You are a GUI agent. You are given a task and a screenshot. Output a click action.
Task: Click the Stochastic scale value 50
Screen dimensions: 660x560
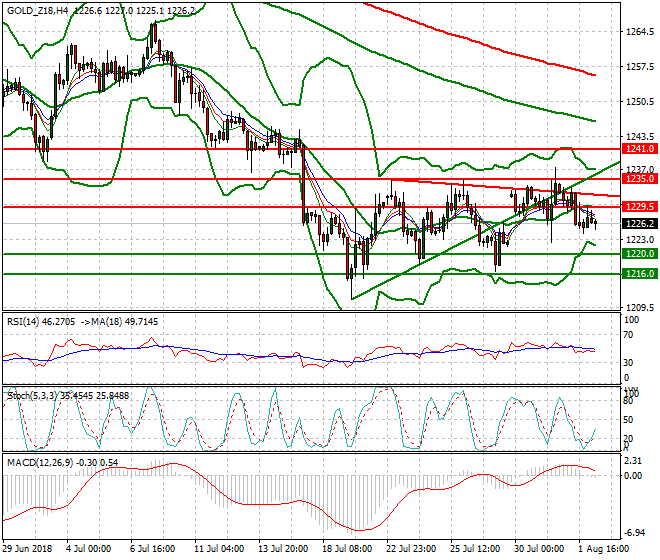(628, 420)
